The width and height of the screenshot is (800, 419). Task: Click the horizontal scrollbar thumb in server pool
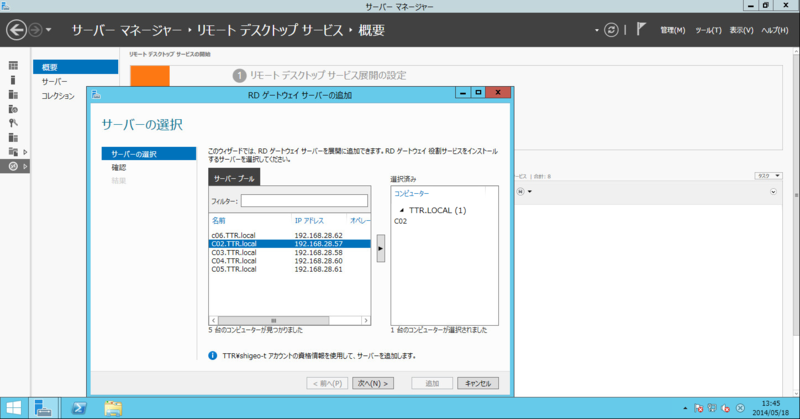click(273, 321)
